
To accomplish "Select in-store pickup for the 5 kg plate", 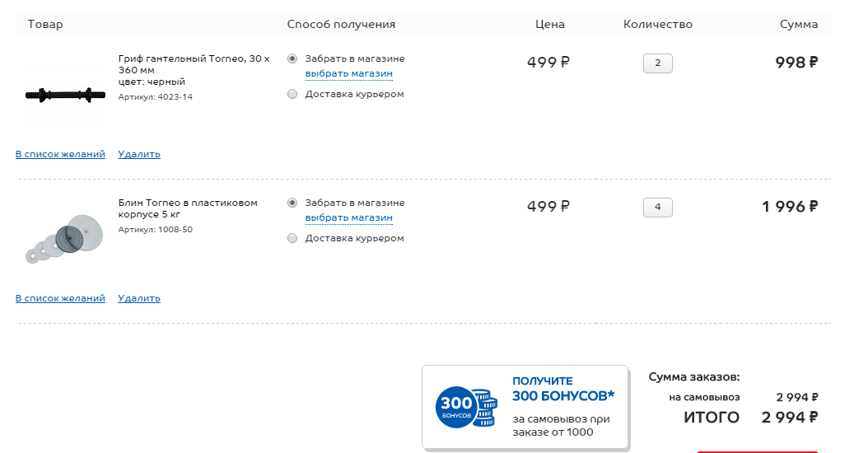I will pyautogui.click(x=292, y=203).
